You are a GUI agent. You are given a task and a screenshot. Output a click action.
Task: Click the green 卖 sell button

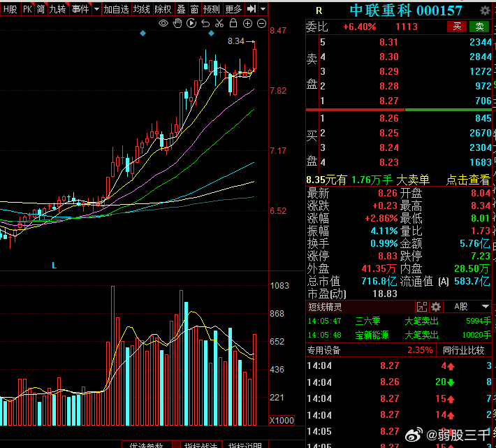coord(479,27)
